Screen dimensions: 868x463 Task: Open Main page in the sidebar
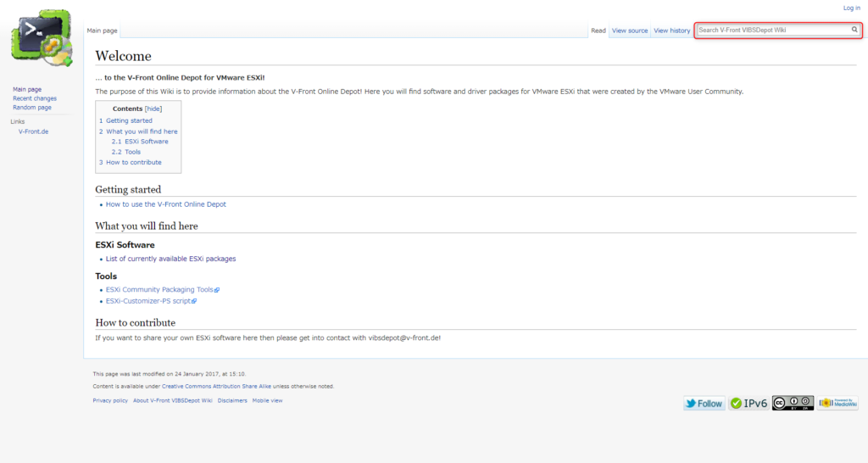(x=27, y=89)
